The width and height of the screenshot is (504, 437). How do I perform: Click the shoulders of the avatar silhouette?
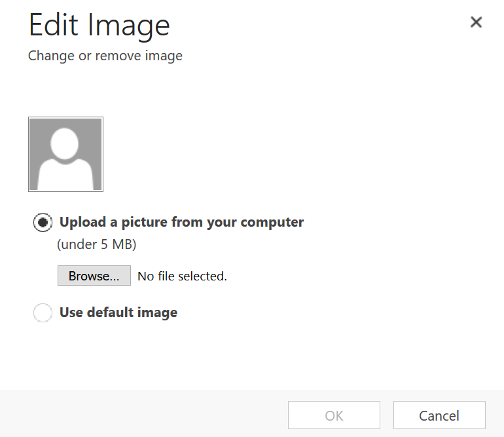tap(65, 176)
